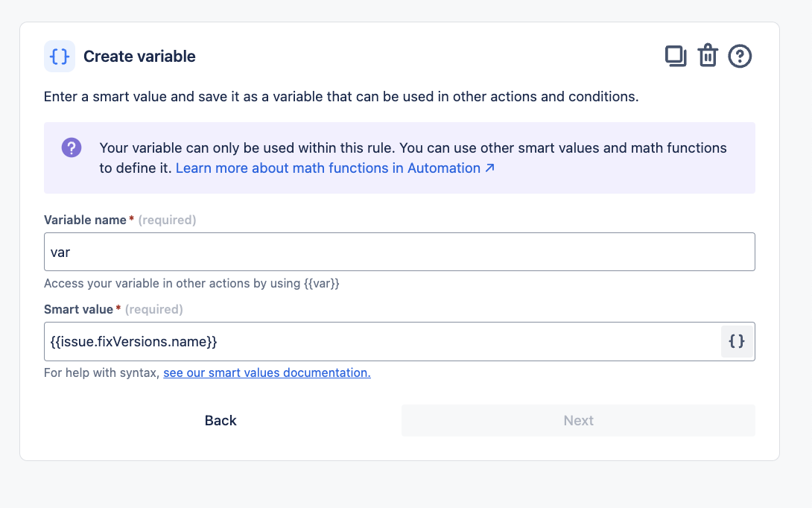Duplicate this component using the copy icon

[676, 57]
